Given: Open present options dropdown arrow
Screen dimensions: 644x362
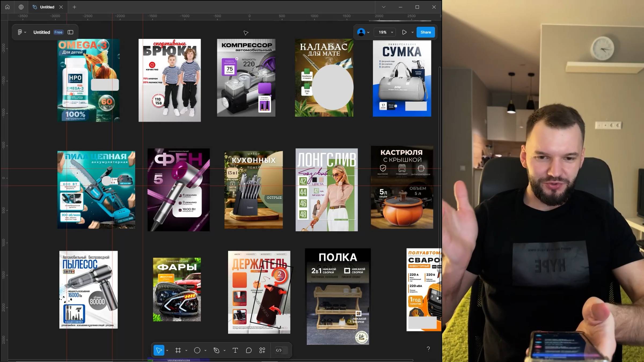Looking at the screenshot, I should tap(412, 32).
